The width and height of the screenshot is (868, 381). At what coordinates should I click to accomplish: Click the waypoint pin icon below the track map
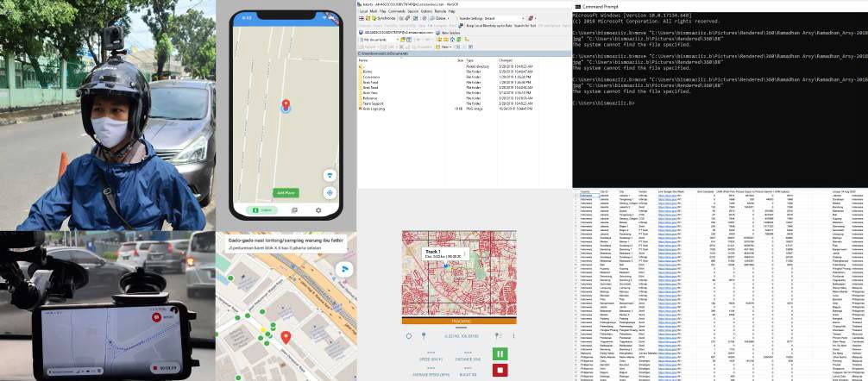[423, 335]
